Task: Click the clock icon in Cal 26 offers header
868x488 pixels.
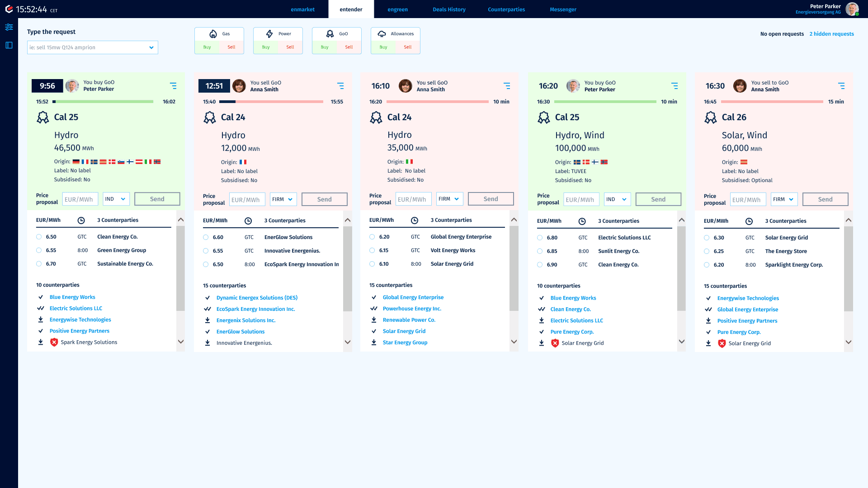Action: point(749,221)
